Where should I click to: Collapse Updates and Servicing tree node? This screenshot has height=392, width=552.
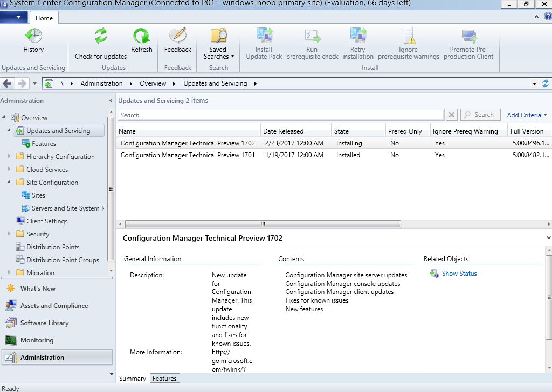click(9, 130)
